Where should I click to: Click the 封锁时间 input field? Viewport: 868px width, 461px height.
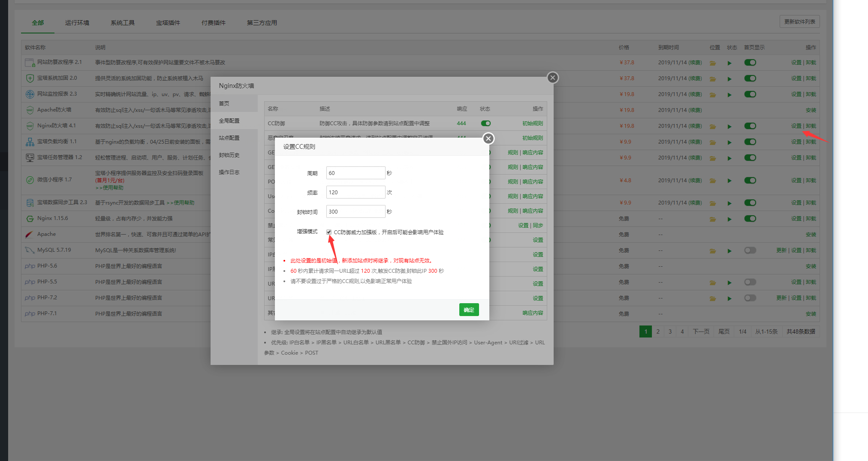click(356, 211)
